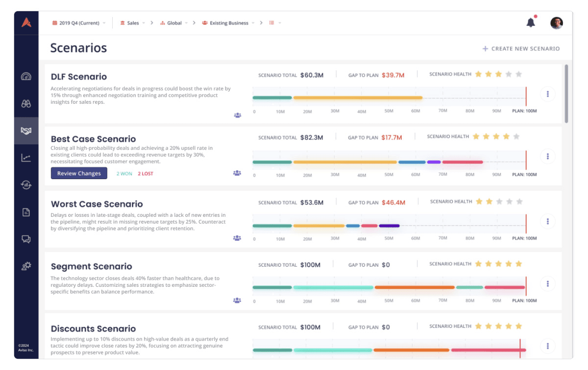Click the $46.4M gap to plan value

click(x=393, y=202)
